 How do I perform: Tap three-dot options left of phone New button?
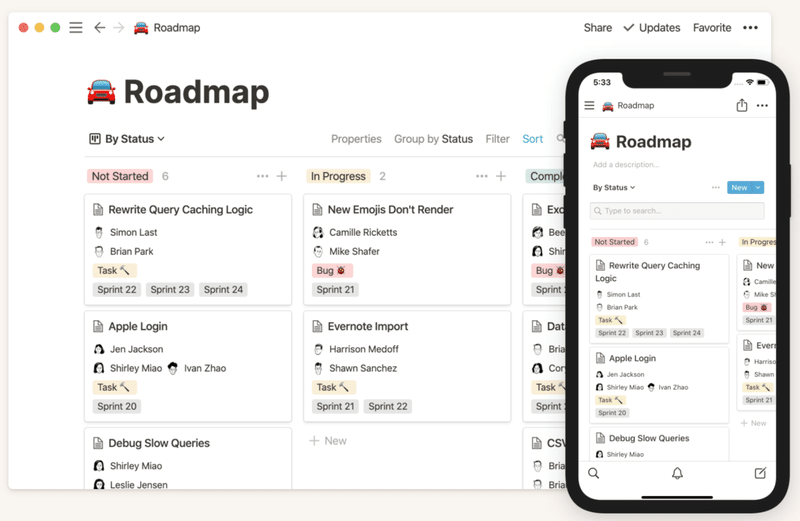[x=716, y=188]
